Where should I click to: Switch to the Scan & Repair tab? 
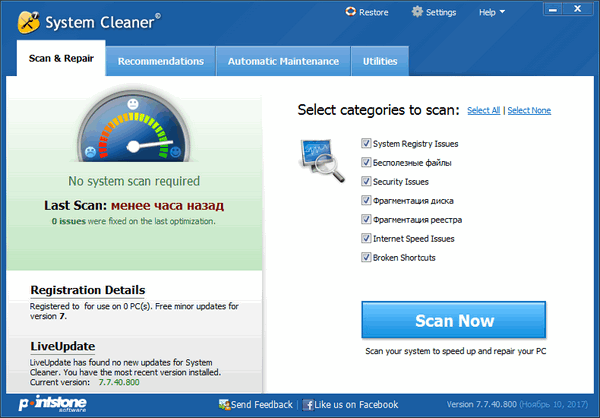(x=61, y=59)
